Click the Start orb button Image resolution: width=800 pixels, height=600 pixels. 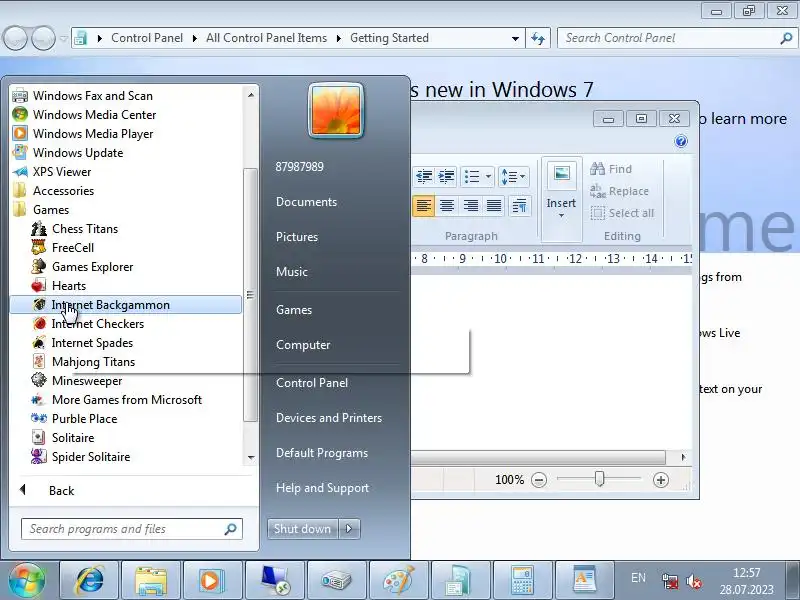coord(27,581)
